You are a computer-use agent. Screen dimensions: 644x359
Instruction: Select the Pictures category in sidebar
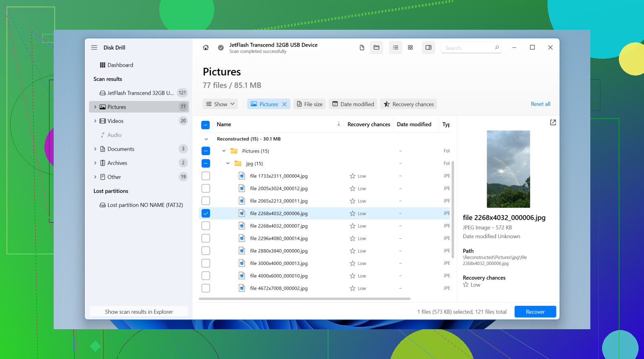(139, 107)
